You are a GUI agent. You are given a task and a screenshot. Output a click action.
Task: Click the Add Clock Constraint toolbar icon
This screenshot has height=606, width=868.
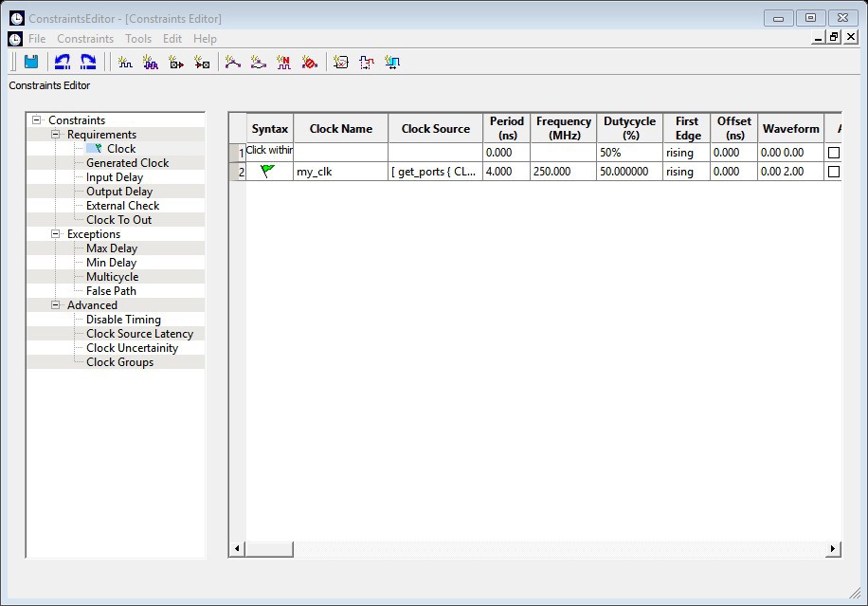coord(125,62)
